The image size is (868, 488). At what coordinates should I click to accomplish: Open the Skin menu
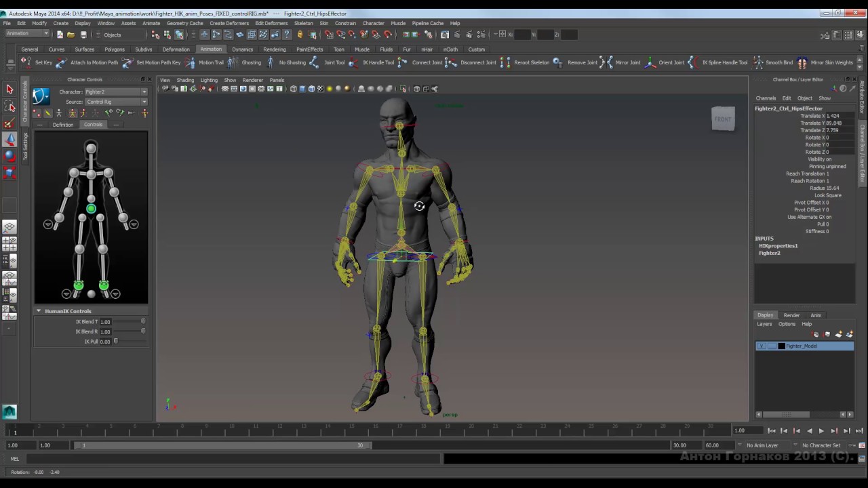324,23
